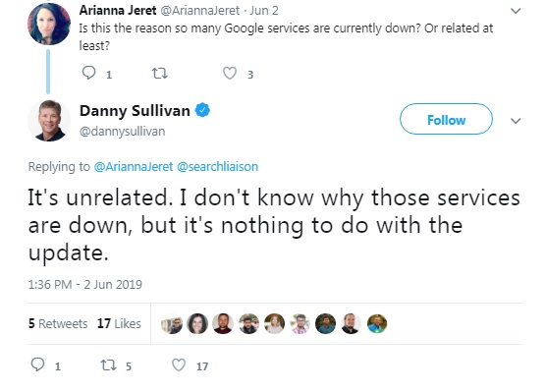The width and height of the screenshot is (546, 392).
Task: Like Danny Sullivan's tweet
Action: click(x=179, y=365)
